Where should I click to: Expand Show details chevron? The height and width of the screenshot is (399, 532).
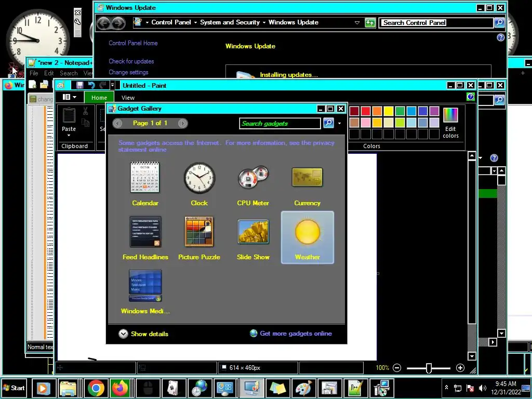(x=123, y=334)
